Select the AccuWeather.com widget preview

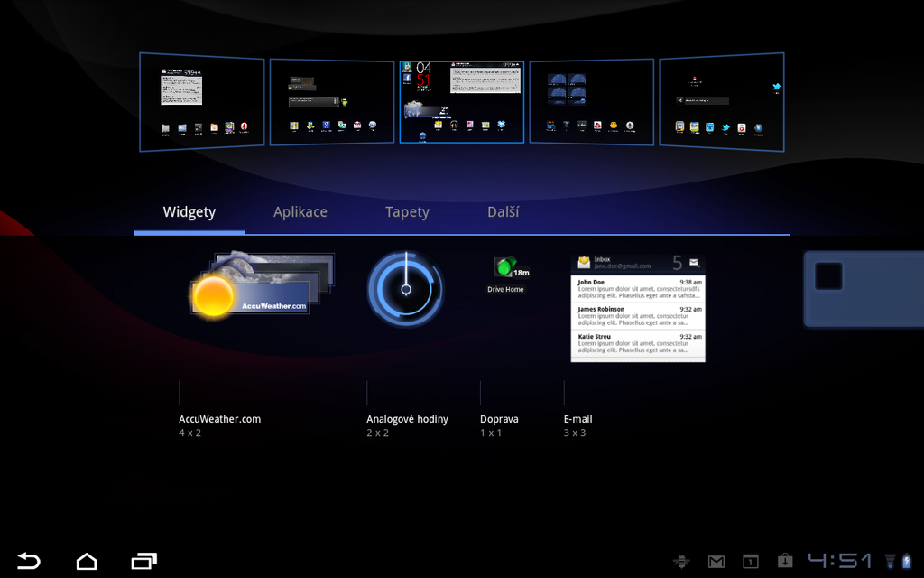pos(262,285)
